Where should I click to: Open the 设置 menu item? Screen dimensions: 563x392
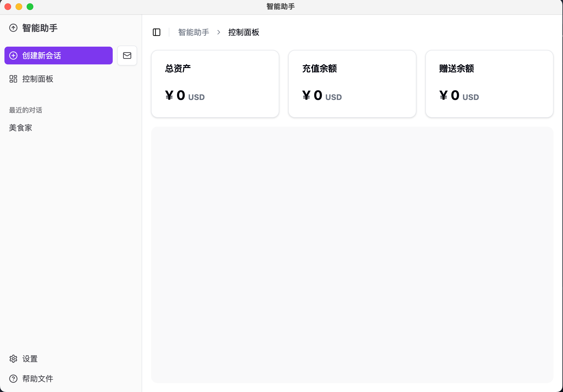point(30,359)
